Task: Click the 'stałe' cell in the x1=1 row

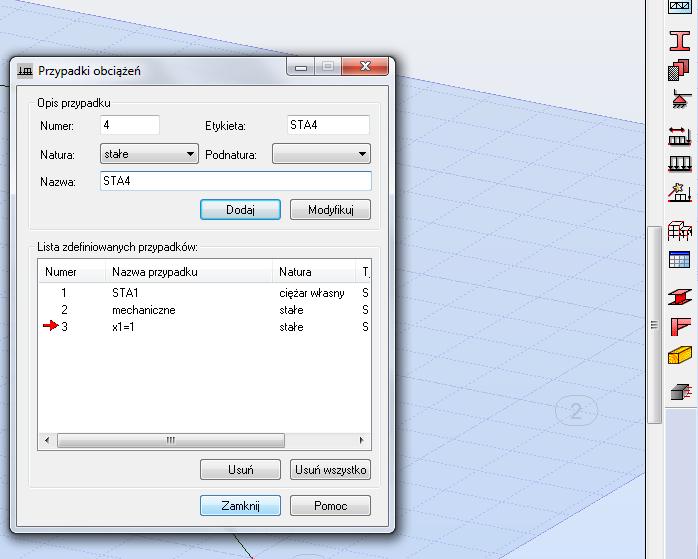Action: [291, 327]
